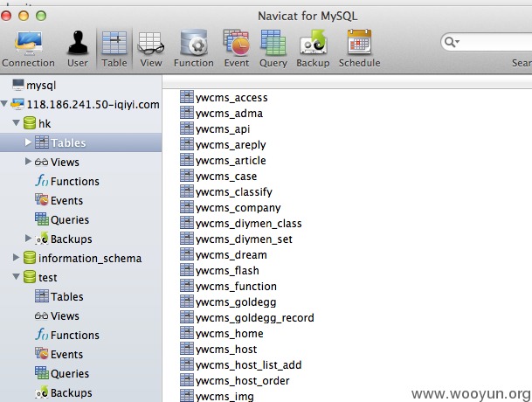Focus the toolbar search field
The height and width of the screenshot is (402, 532).
487,42
